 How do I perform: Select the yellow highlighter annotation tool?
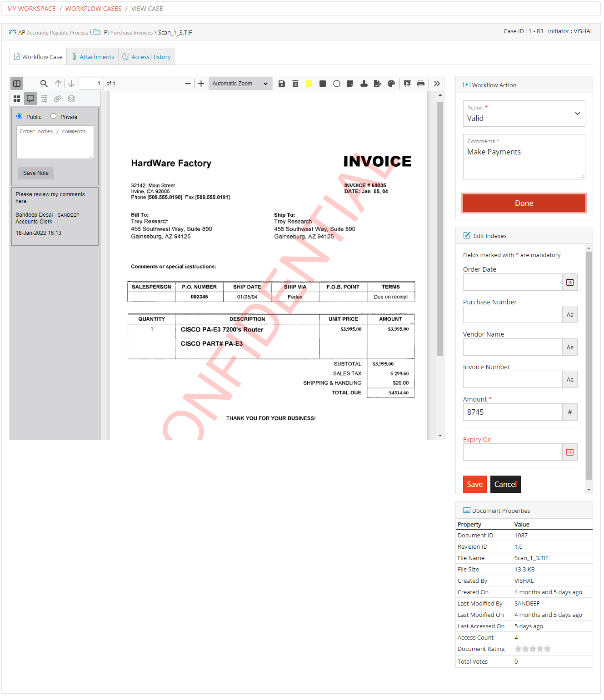click(x=309, y=83)
